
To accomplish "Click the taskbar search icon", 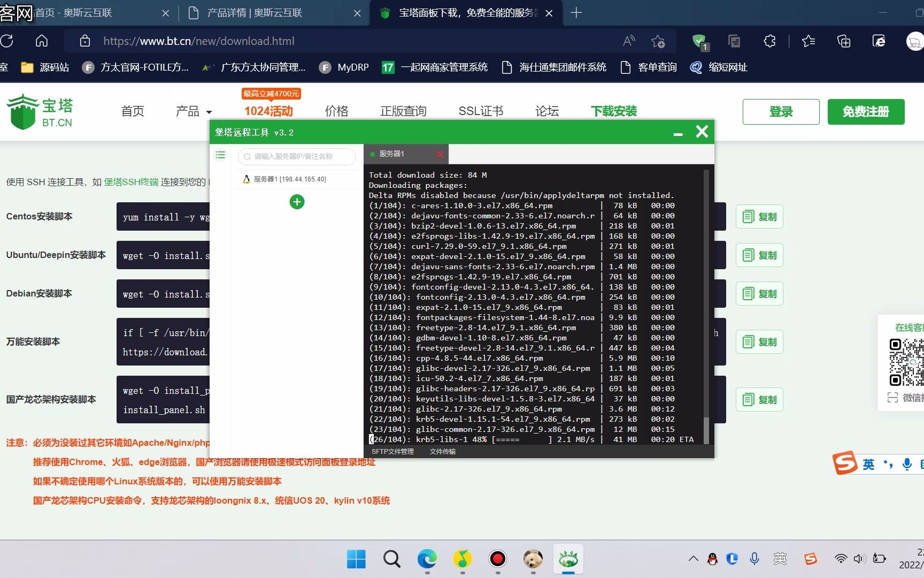I will [392, 559].
